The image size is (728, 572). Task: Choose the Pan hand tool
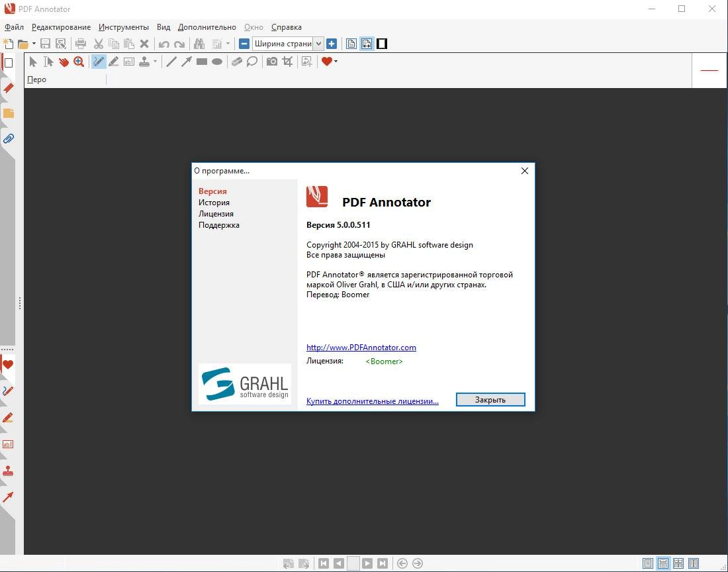pos(64,62)
